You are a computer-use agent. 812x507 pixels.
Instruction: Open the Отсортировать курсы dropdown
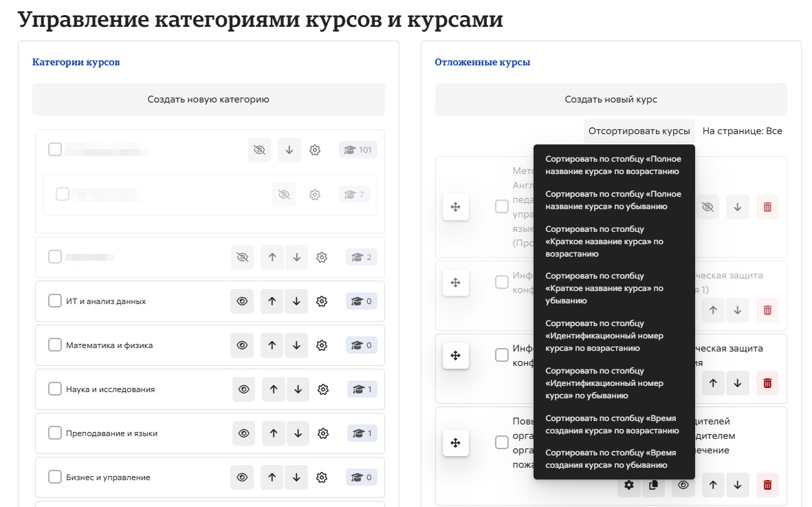[x=639, y=131]
